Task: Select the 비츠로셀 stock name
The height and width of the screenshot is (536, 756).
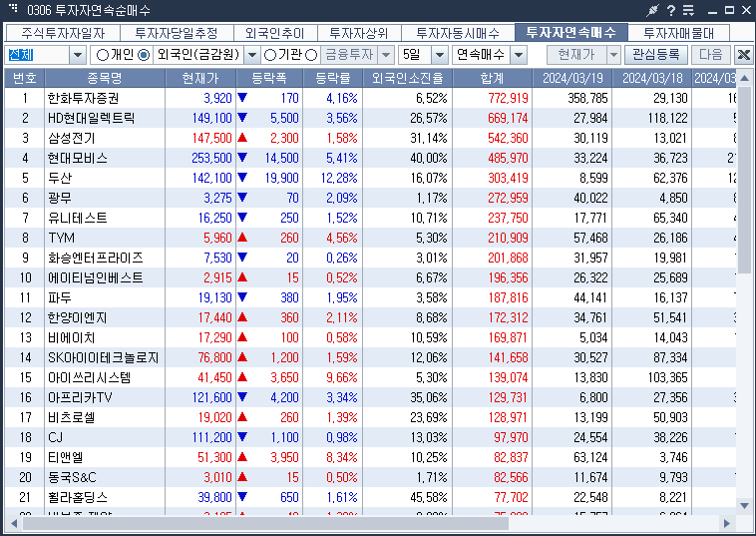Action: pos(71,417)
